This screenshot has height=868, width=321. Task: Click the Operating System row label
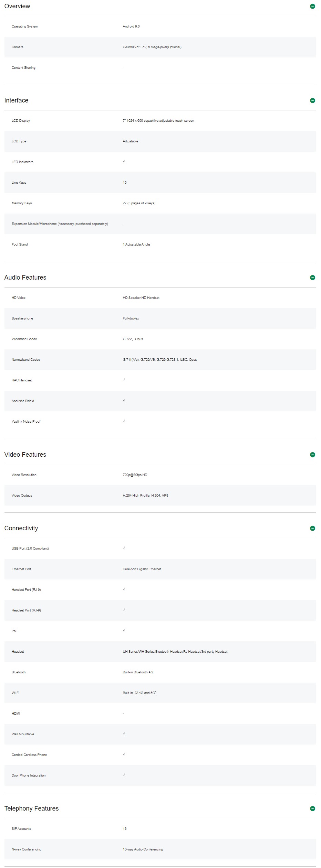(25, 26)
